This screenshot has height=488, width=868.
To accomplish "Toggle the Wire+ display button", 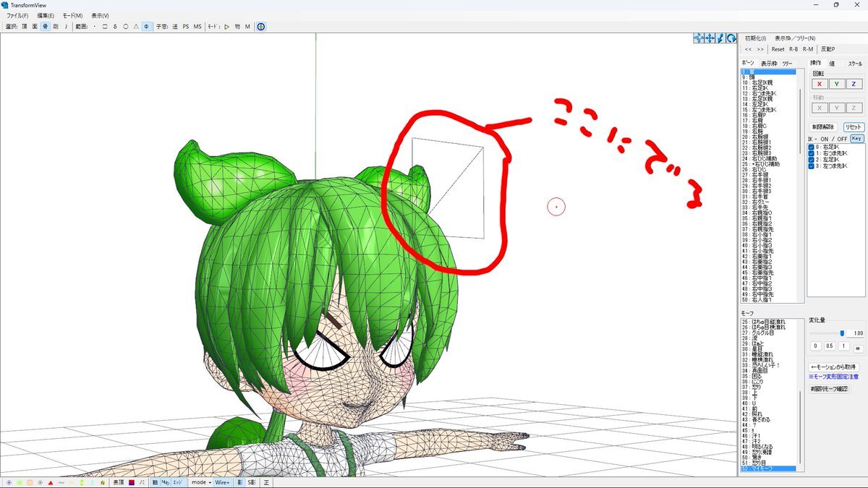I will click(x=221, y=482).
